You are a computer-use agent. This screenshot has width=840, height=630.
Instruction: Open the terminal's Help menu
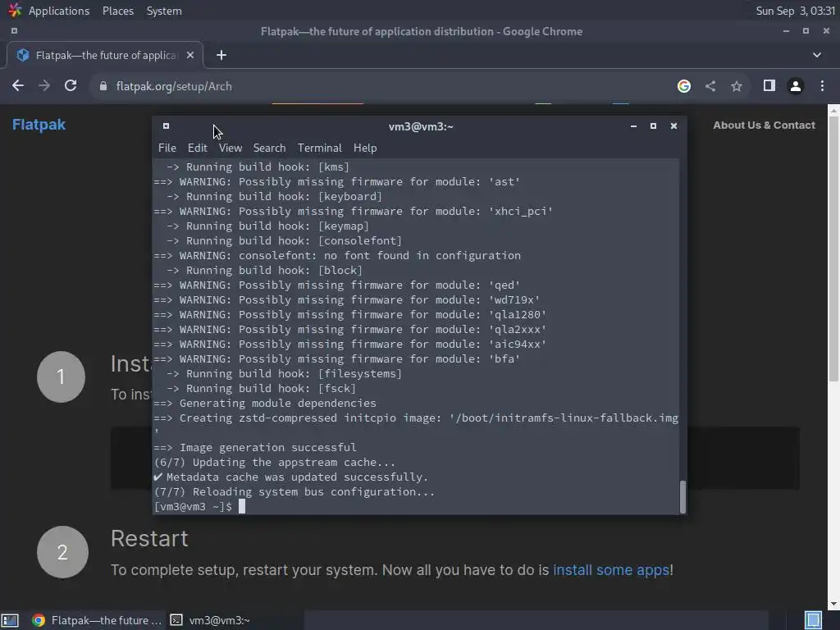[365, 148]
